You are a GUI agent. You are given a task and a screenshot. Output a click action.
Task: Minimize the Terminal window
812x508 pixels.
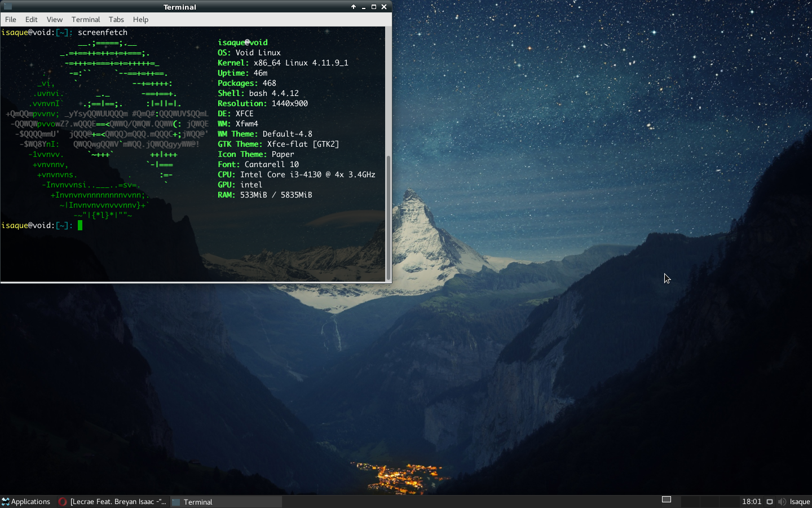click(x=364, y=7)
